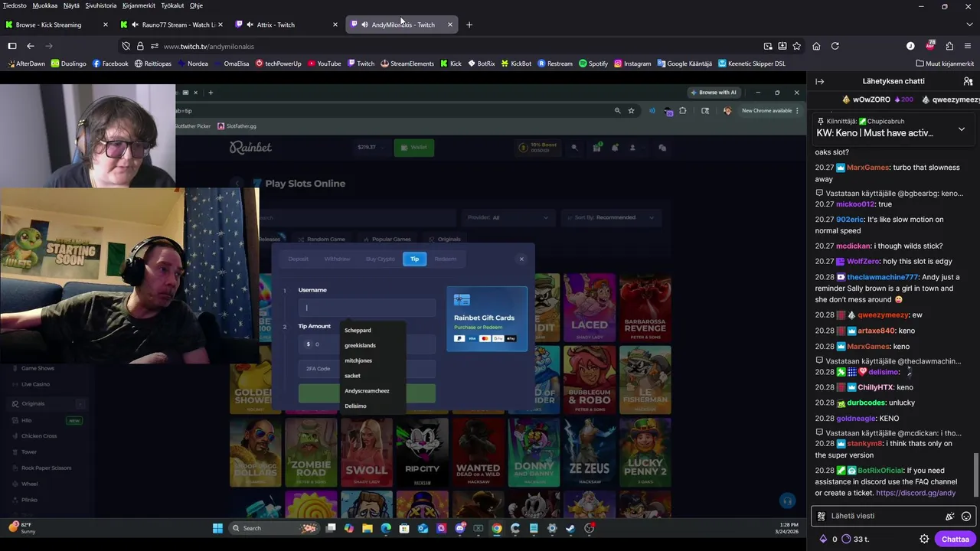Reload the page with refresh icon
The width and height of the screenshot is (980, 551).
coord(835,46)
